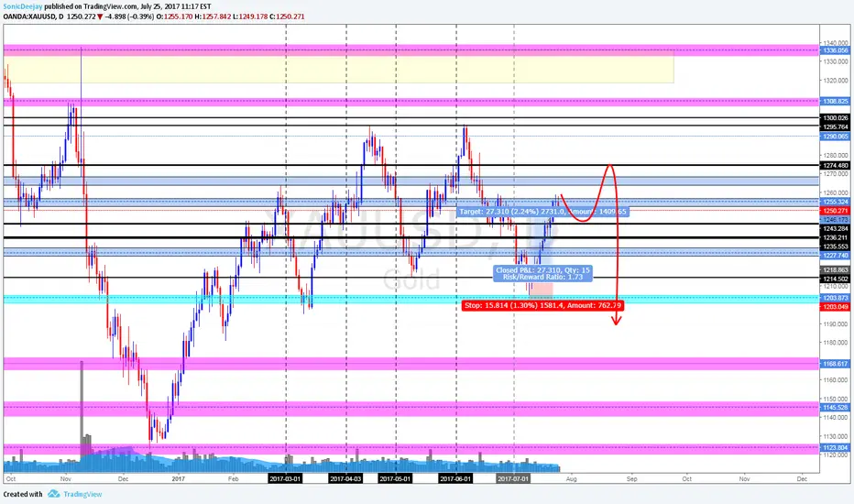Image resolution: width=854 pixels, height=504 pixels.
Task: Click the Aug label on time axis
Action: pos(571,479)
